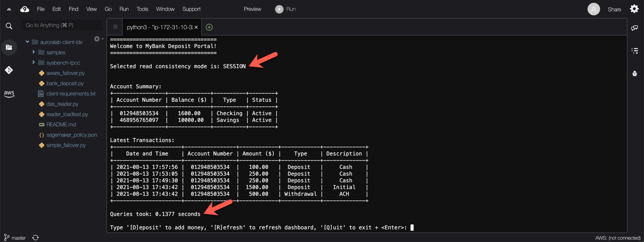Open the Window menu
The width and height of the screenshot is (644, 242).
[165, 9]
